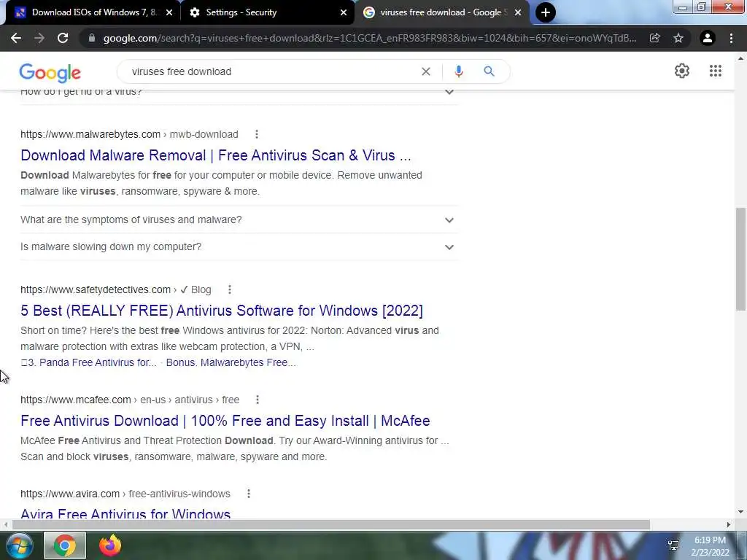Close the Settings - Security tab
This screenshot has height=560, width=747.
(x=344, y=12)
